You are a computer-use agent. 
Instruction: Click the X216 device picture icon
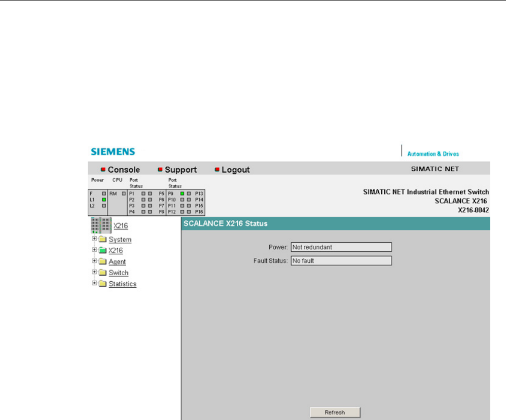click(101, 225)
